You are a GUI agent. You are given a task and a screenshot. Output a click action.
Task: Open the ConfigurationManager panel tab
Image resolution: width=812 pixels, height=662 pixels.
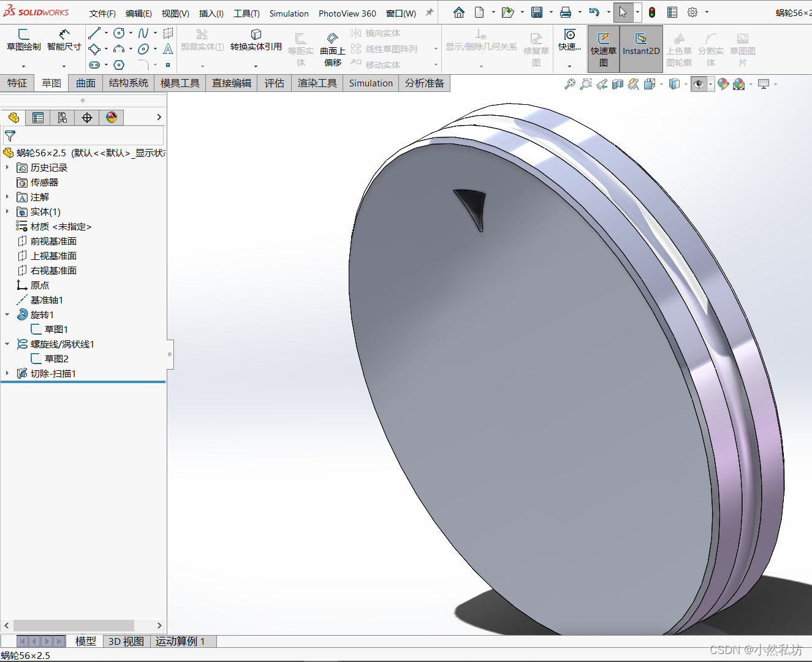(x=63, y=118)
